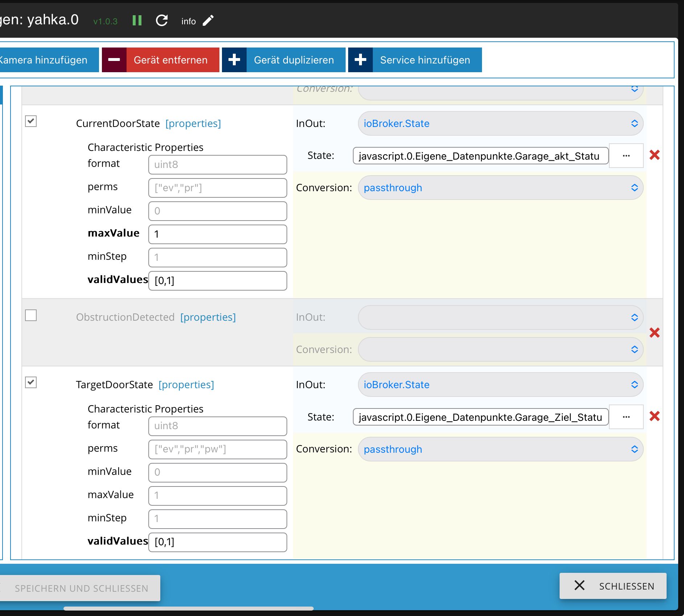Focus CurrentDoorState maxValue field

218,234
